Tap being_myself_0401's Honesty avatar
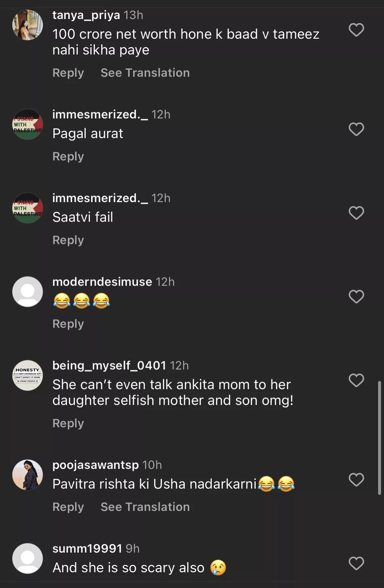 pyautogui.click(x=28, y=375)
